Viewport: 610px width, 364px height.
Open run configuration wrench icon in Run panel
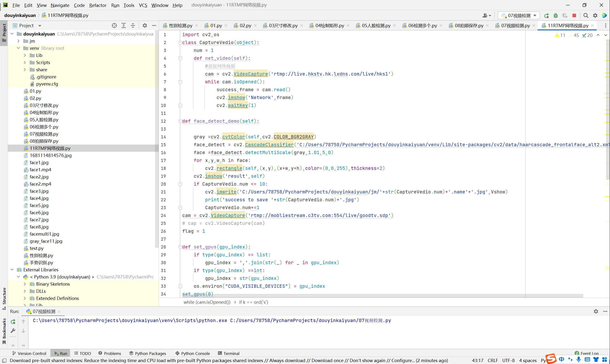click(x=13, y=331)
